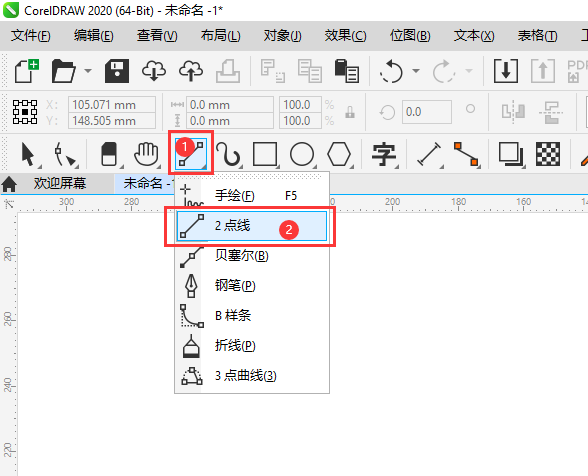
Task: Select the Pick tool arrow
Action: (28, 154)
